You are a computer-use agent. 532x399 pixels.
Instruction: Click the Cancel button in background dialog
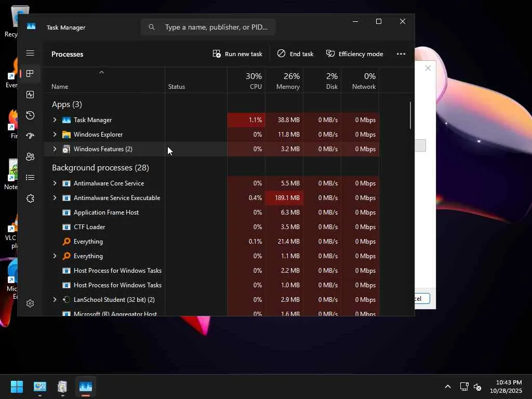[422, 299]
